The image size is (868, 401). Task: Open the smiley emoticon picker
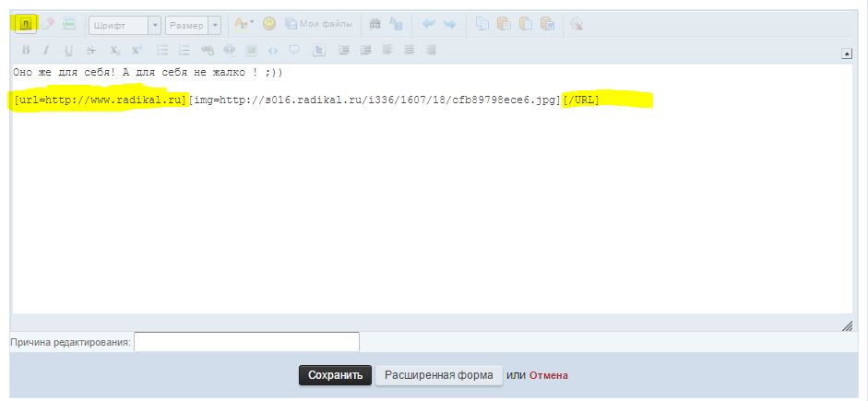269,25
